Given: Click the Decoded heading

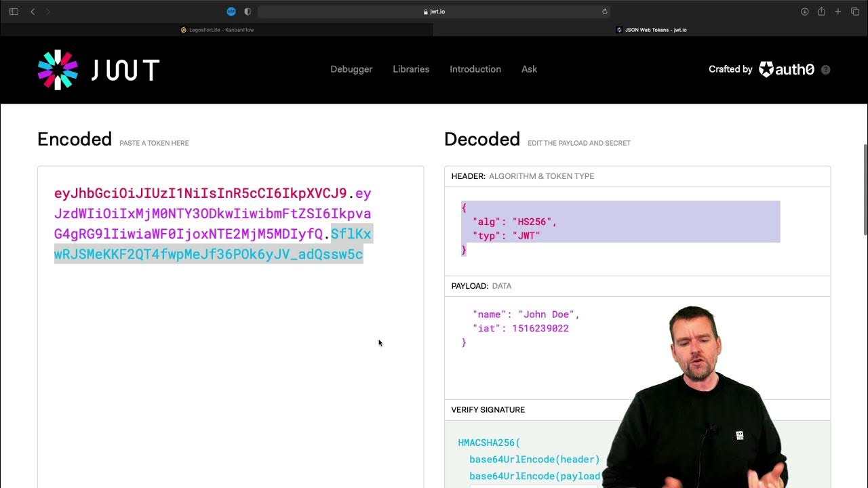Looking at the screenshot, I should [482, 139].
